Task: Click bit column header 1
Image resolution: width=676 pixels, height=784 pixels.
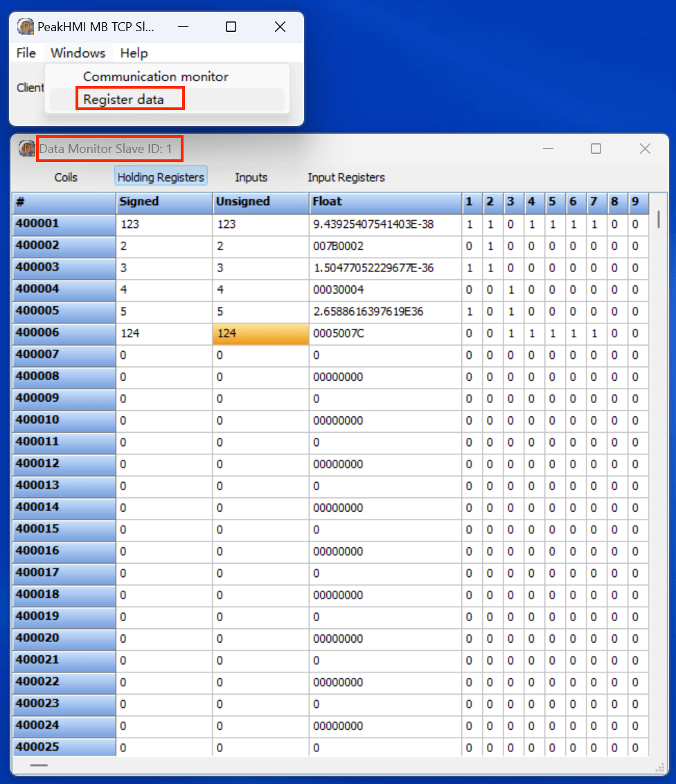Action: (469, 202)
